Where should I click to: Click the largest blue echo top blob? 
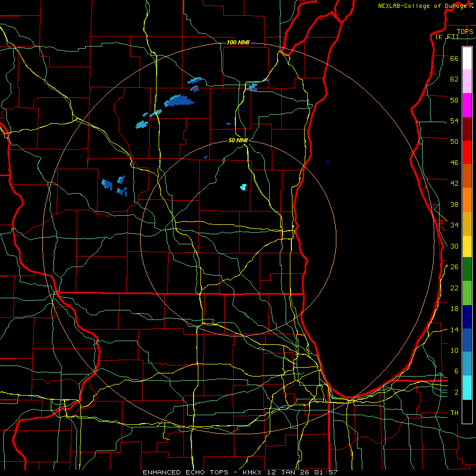tap(179, 100)
